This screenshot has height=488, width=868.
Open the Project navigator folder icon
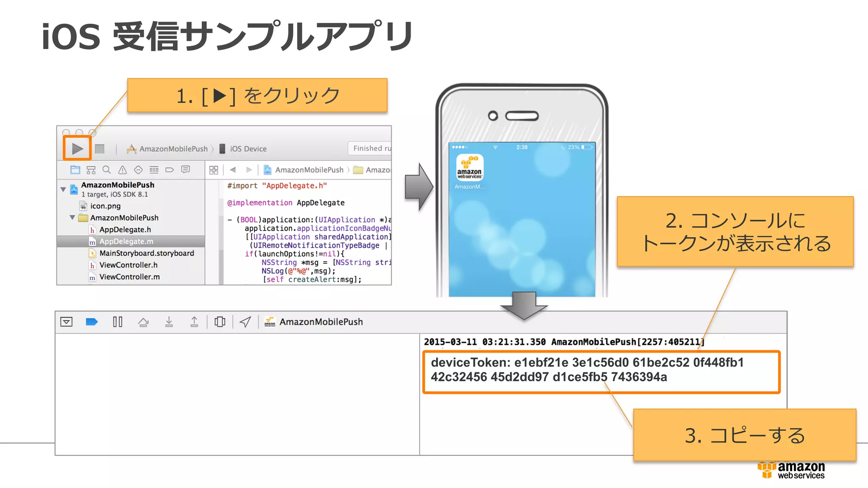[75, 170]
